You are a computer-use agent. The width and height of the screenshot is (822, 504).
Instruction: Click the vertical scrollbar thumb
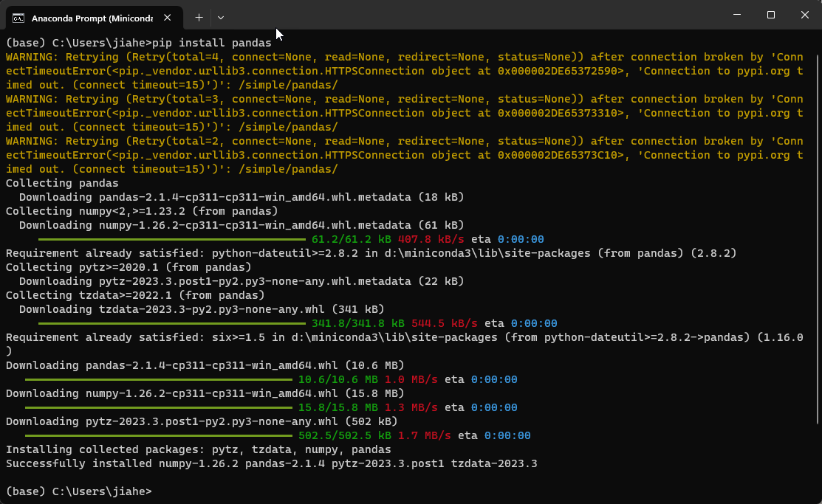tap(818, 238)
